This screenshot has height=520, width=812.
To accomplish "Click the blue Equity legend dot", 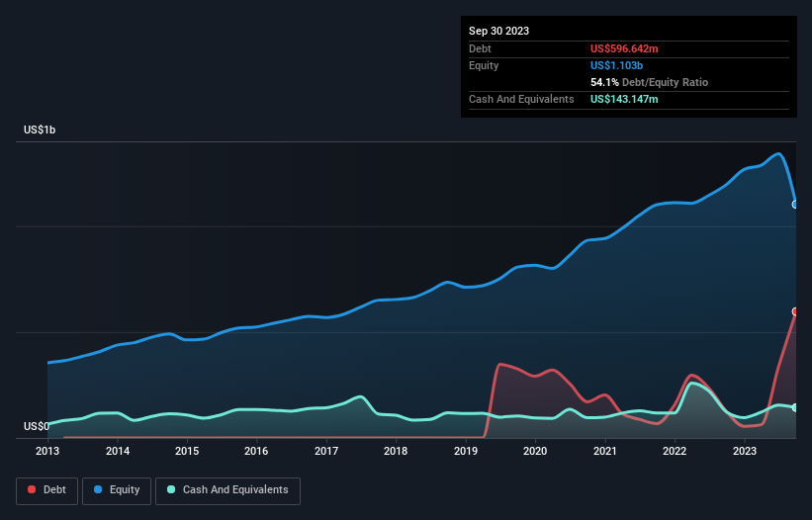I will coord(98,489).
